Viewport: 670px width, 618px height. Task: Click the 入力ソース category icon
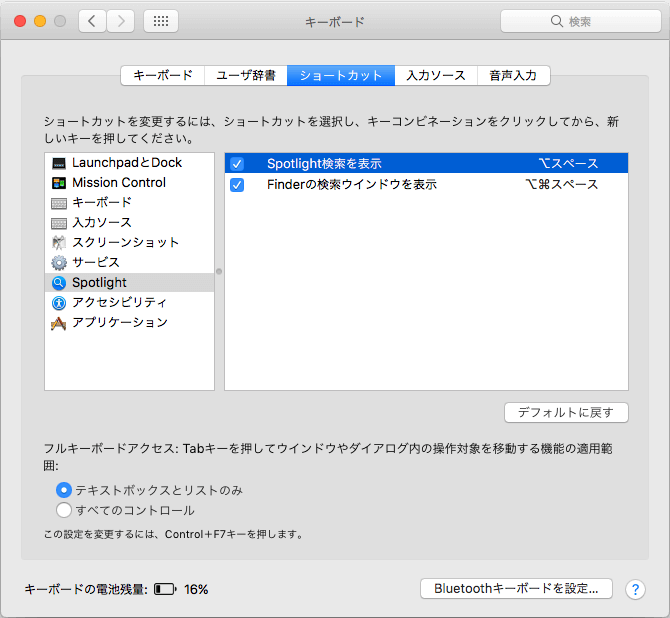tap(59, 223)
